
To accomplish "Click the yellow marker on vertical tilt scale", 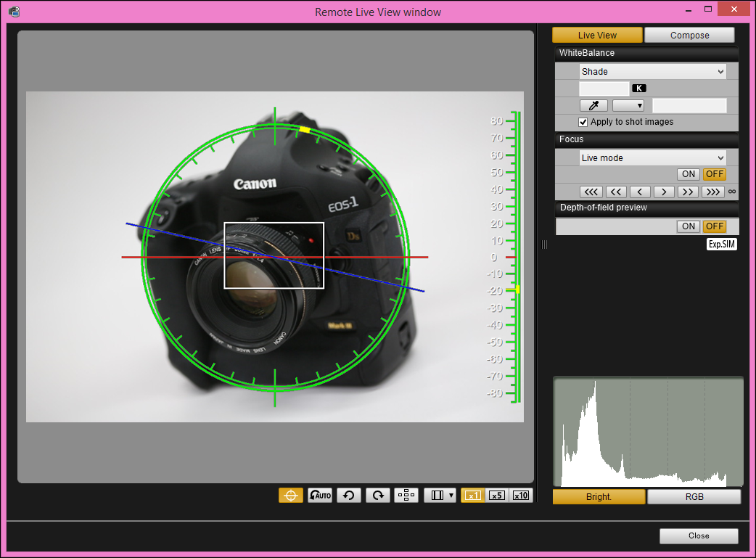I will tap(517, 290).
